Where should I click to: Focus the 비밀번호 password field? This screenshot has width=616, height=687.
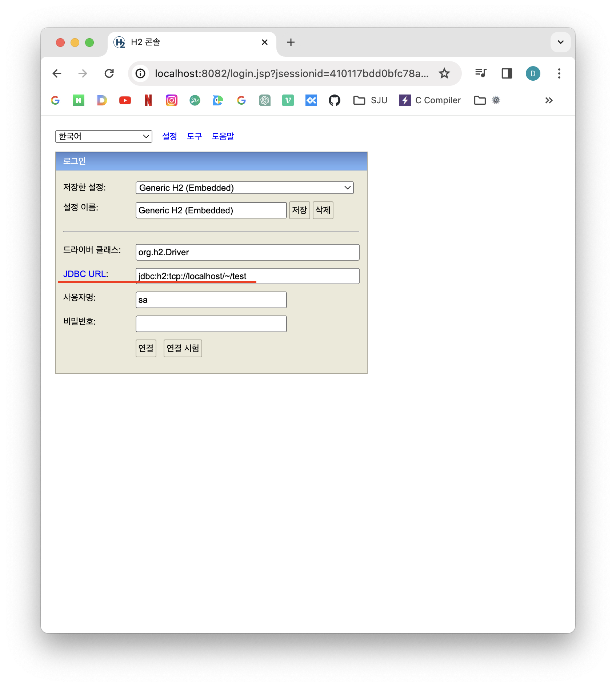point(211,324)
